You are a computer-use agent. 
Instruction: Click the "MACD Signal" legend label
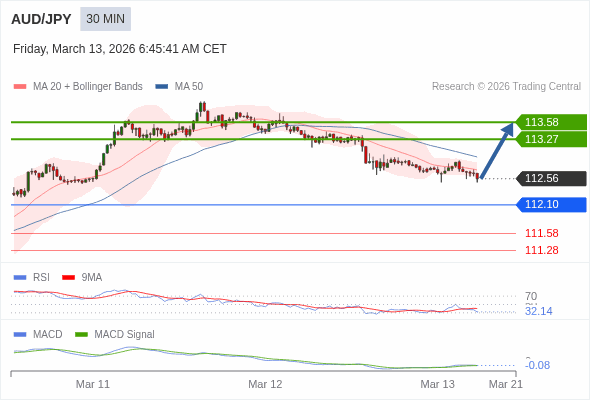pos(124,335)
